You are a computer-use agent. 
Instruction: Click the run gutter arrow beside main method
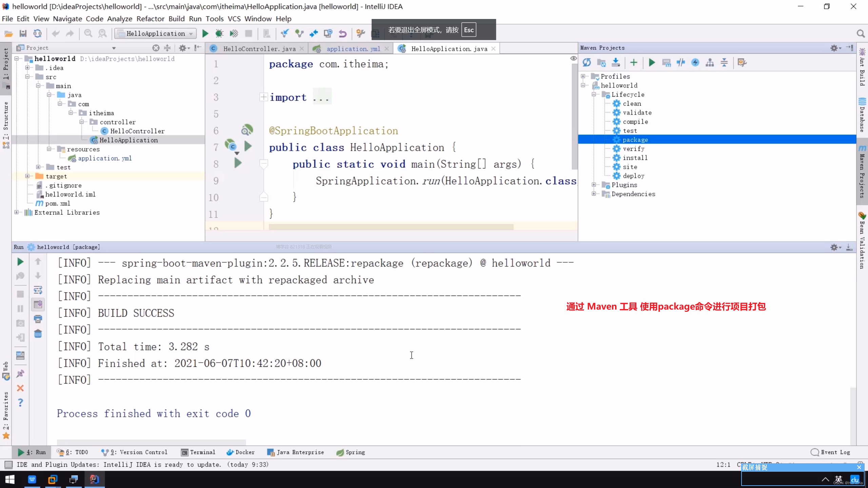coord(238,163)
